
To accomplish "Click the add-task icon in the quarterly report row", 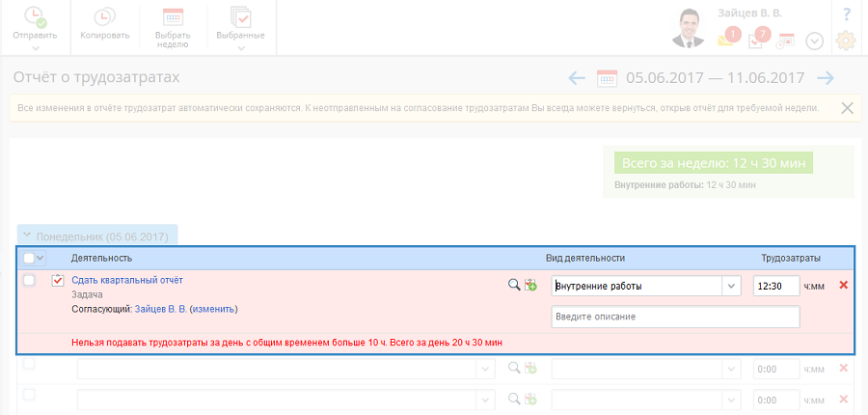I will pyautogui.click(x=530, y=285).
